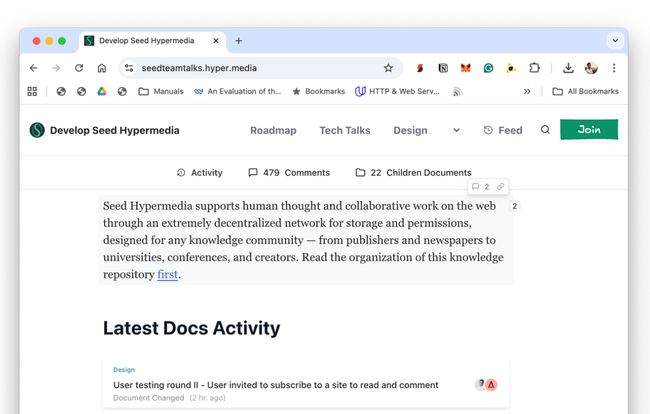Copy block link with the link icon
The height and width of the screenshot is (414, 650).
(x=500, y=187)
